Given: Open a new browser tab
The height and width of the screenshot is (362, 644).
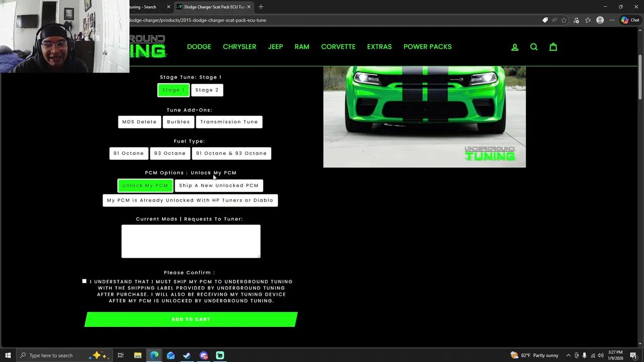Looking at the screenshot, I should 261,7.
